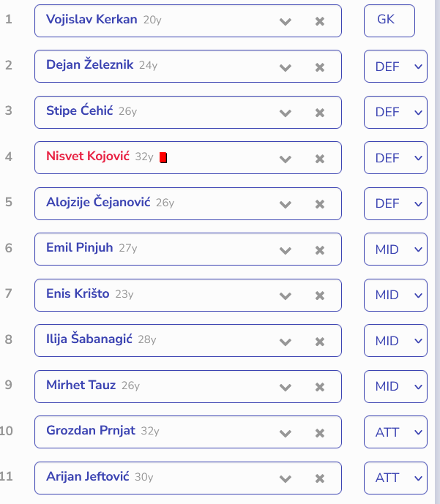Screen dimensions: 440x504
Task: Remove Mirhet Tauz using the X icon
Action: [x=320, y=387]
